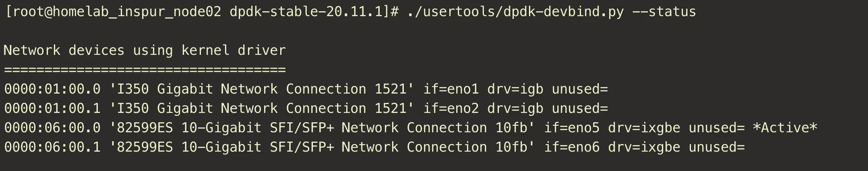Click PCI address 0000:06:00.1
This screenshot has width=868, height=171.
click(52, 147)
